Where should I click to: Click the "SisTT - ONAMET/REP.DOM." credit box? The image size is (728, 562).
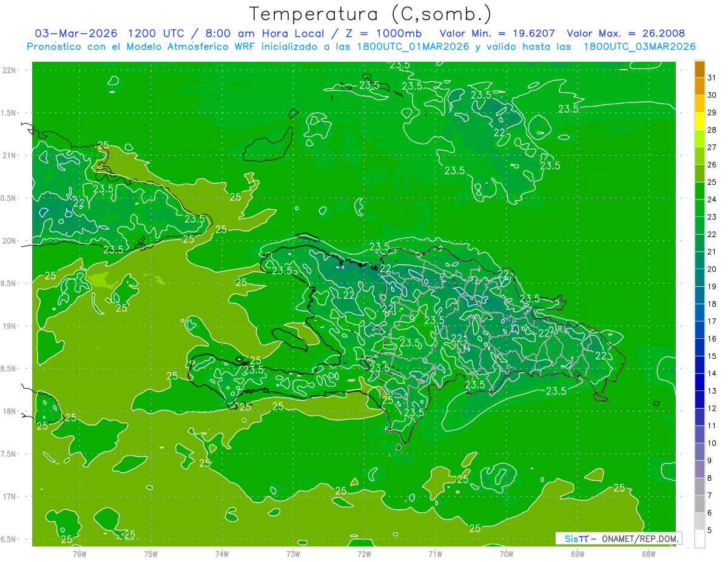point(618,538)
